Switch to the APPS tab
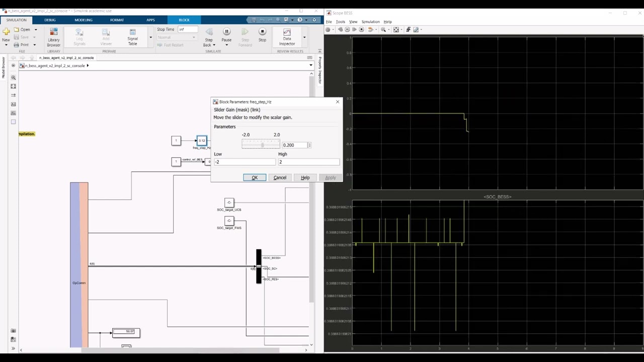Screen dimensions: 644x362 [x=150, y=20]
